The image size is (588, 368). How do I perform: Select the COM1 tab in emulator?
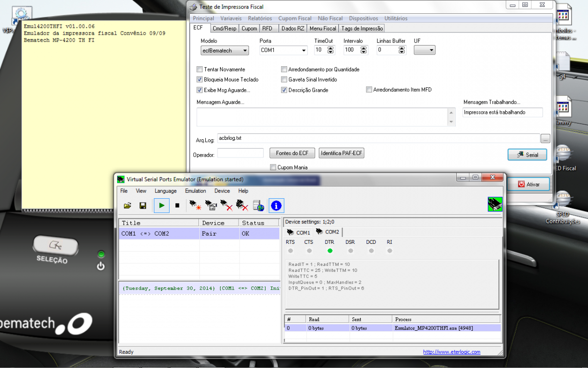pos(299,233)
